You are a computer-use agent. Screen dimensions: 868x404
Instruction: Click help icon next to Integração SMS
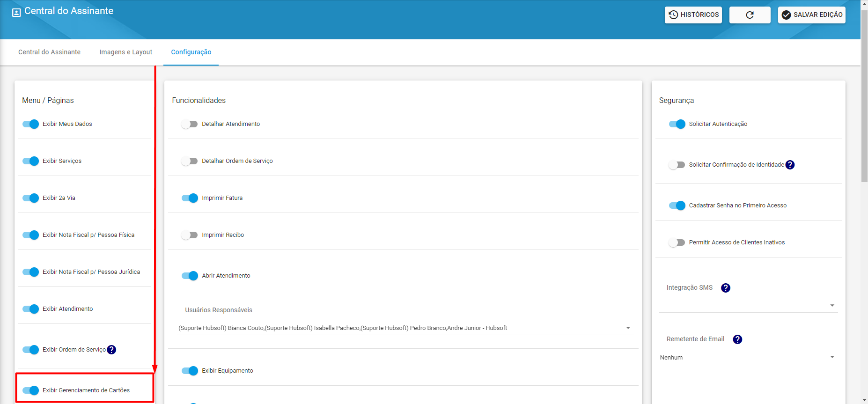(726, 288)
